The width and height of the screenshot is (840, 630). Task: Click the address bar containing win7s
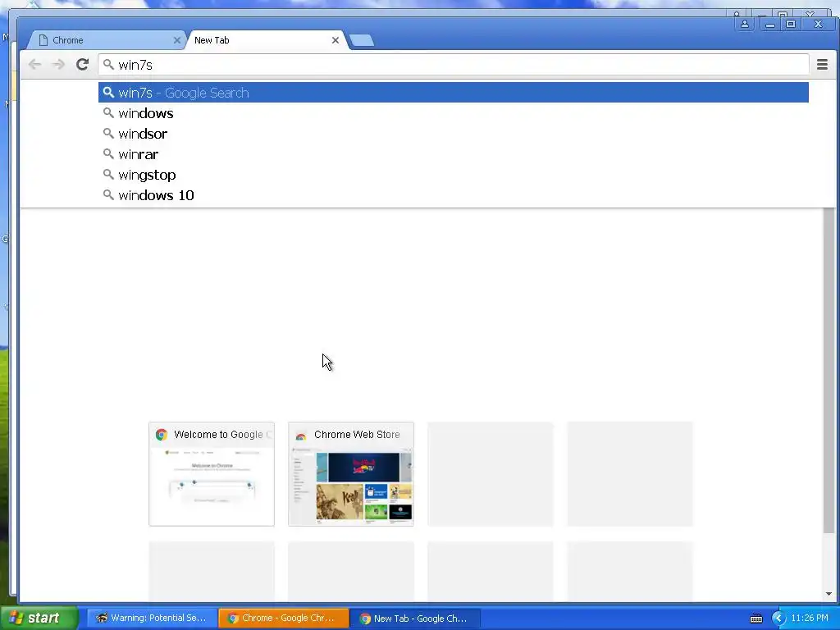tap(453, 65)
